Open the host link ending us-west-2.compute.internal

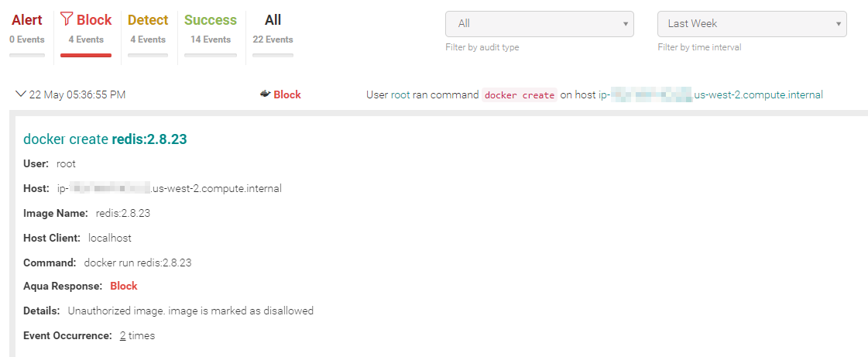(711, 94)
